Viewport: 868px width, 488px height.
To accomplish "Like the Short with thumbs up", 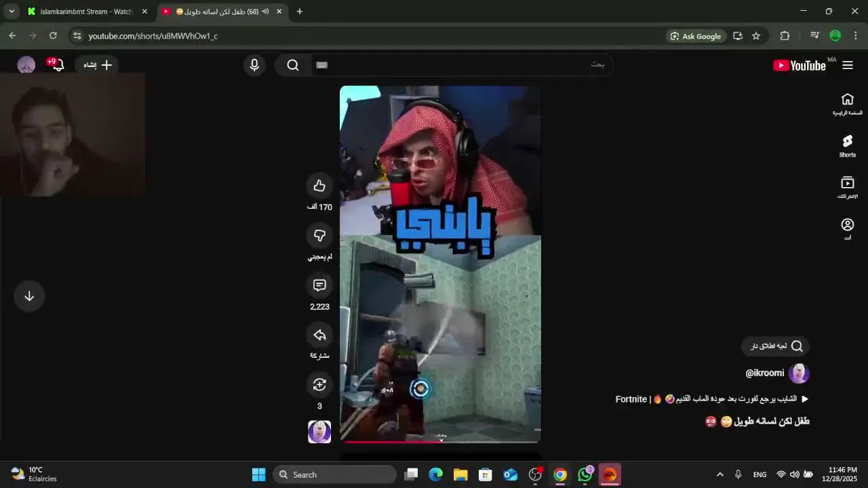I will point(319,186).
